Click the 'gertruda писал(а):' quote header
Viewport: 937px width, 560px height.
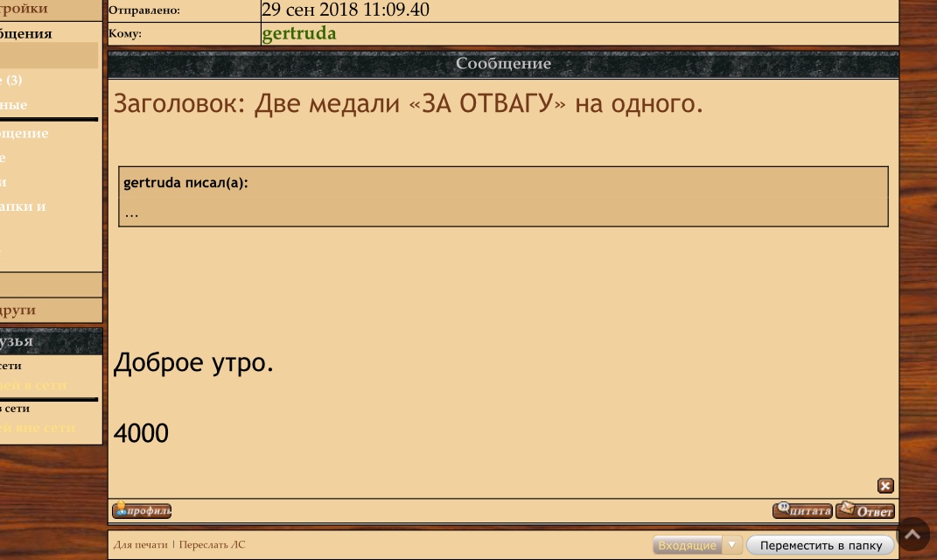click(185, 183)
